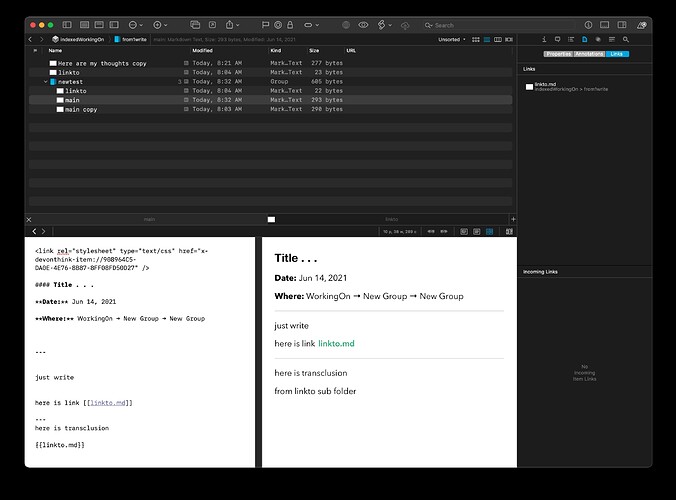
Task: Select 'Here are my thoughts copy' row
Action: [271, 63]
